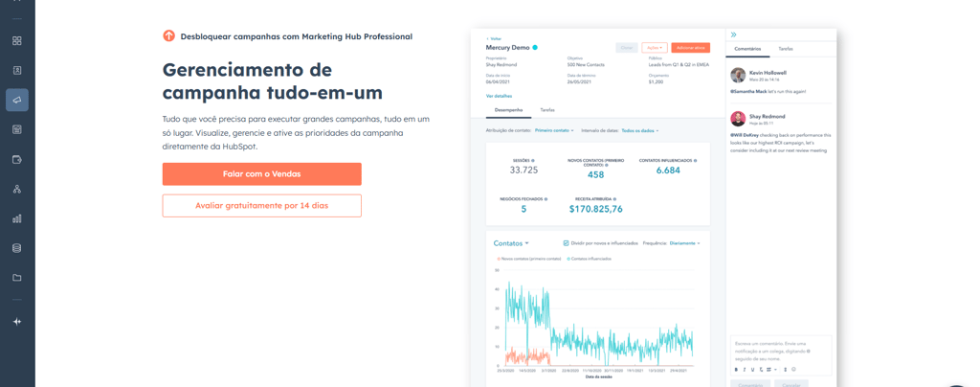Click the @Will DeKrey mention

tap(746, 135)
